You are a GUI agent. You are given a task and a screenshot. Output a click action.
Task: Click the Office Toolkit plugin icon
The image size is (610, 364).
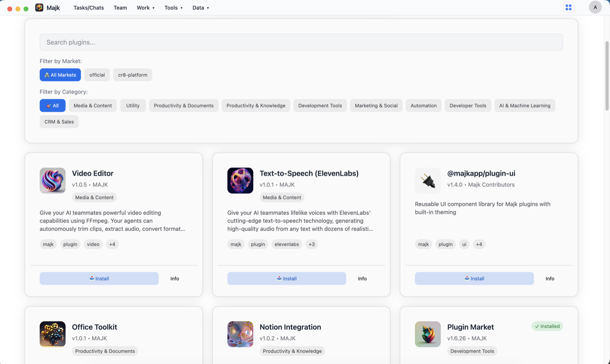coord(53,334)
